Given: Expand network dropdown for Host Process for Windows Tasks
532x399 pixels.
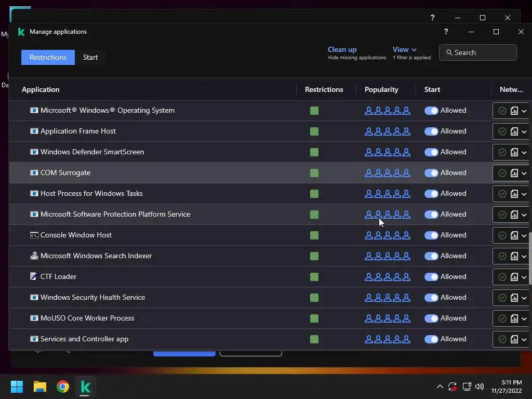Looking at the screenshot, I should 524,194.
